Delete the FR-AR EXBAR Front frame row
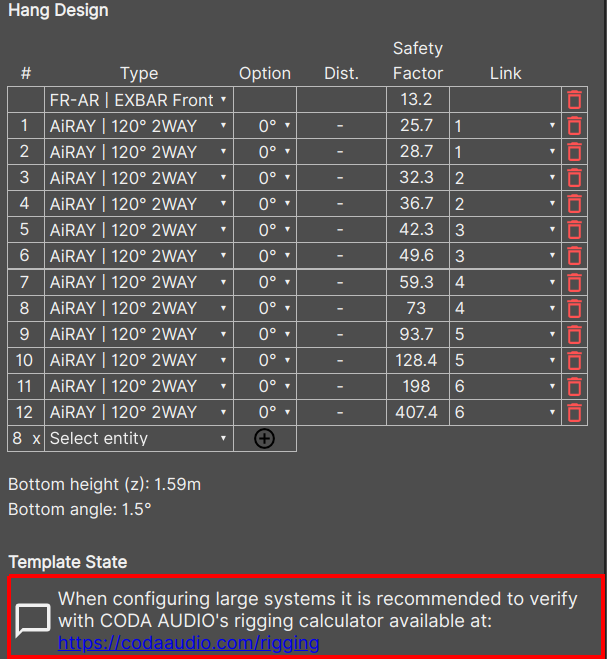This screenshot has height=659, width=607. [x=574, y=100]
